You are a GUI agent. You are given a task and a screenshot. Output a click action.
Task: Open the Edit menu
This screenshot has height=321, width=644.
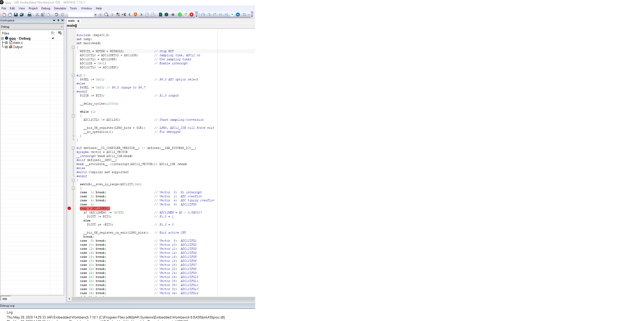(12, 8)
